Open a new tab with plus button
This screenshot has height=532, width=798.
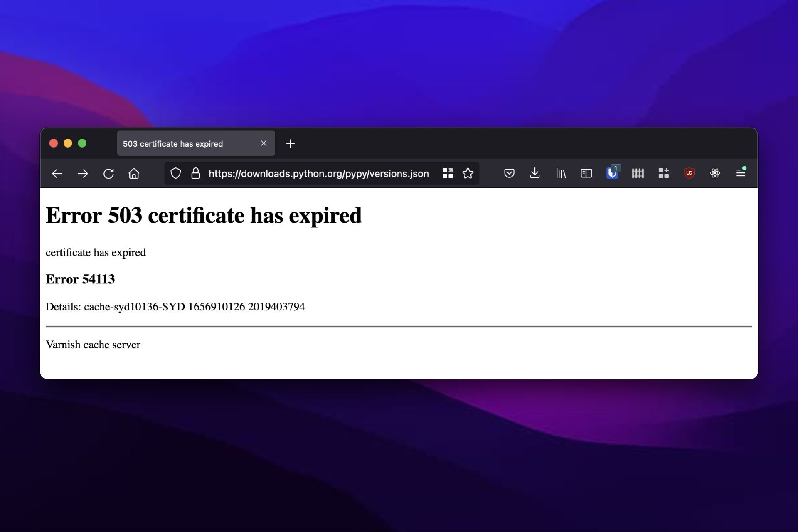291,144
